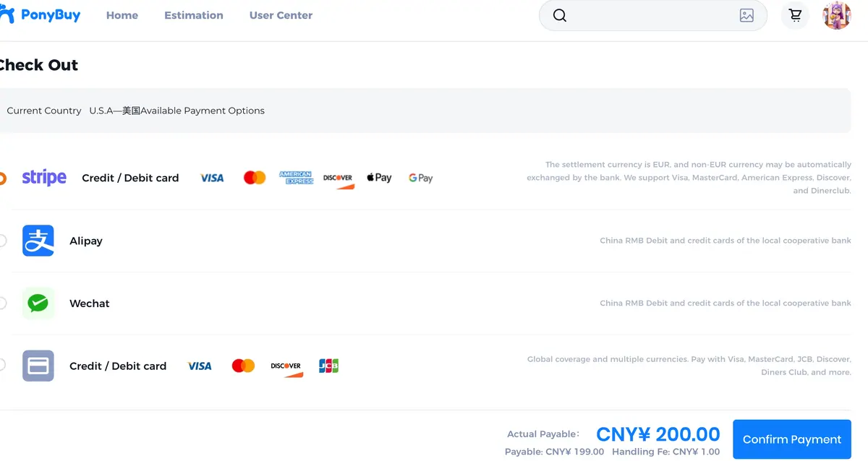This screenshot has height=461, width=868.
Task: Select the Wechat radio button
Action: point(1,303)
